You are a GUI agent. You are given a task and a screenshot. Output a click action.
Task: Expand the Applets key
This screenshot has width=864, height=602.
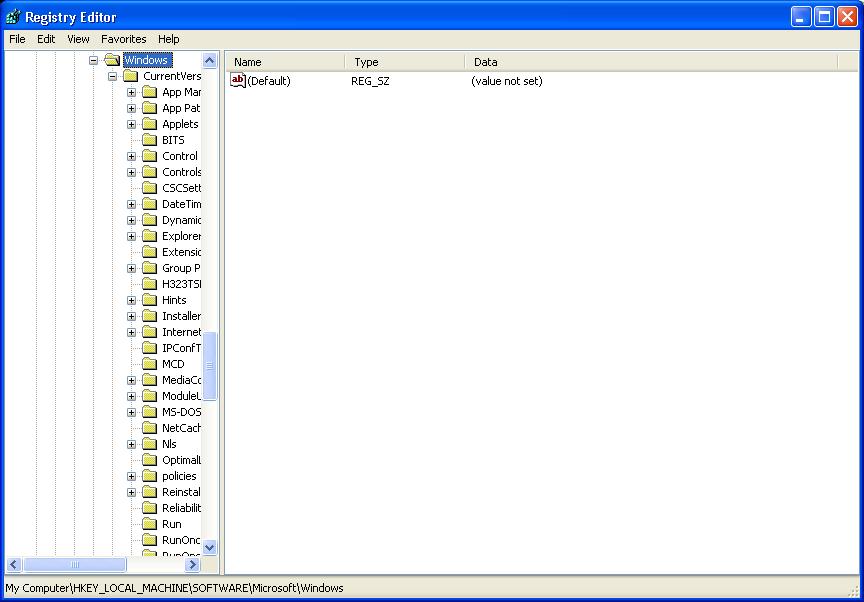[x=131, y=124]
